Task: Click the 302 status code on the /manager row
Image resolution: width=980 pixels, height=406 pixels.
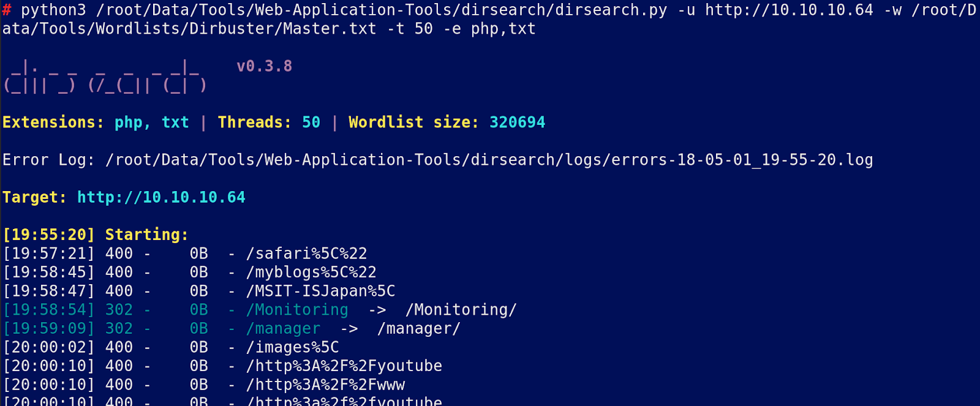Action: click(x=119, y=329)
